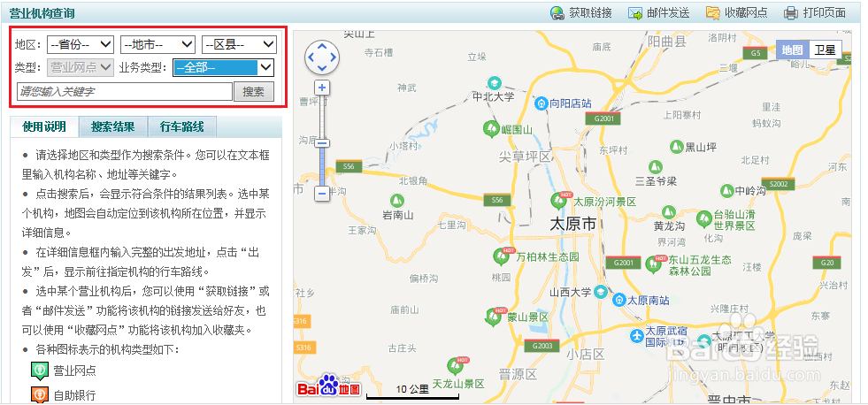Image resolution: width=868 pixels, height=405 pixels.
Task: Open the 业务类型 全部 dropdown
Action: (224, 67)
